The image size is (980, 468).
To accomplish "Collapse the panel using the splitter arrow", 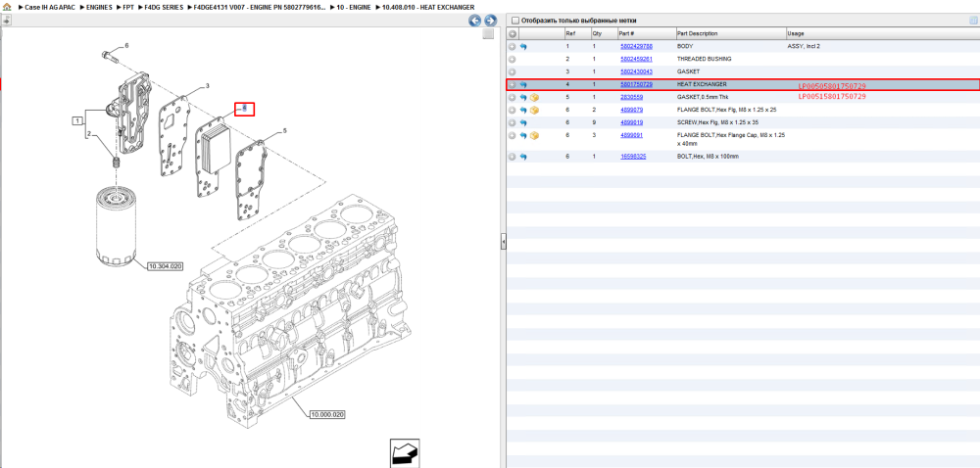I will 503,242.
